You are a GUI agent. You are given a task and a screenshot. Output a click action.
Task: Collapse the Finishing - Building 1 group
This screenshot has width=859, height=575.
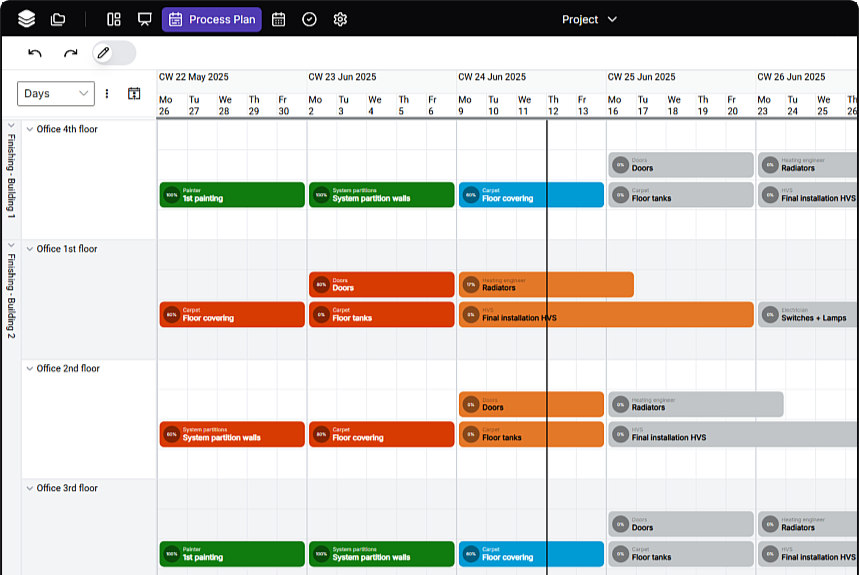[11, 127]
